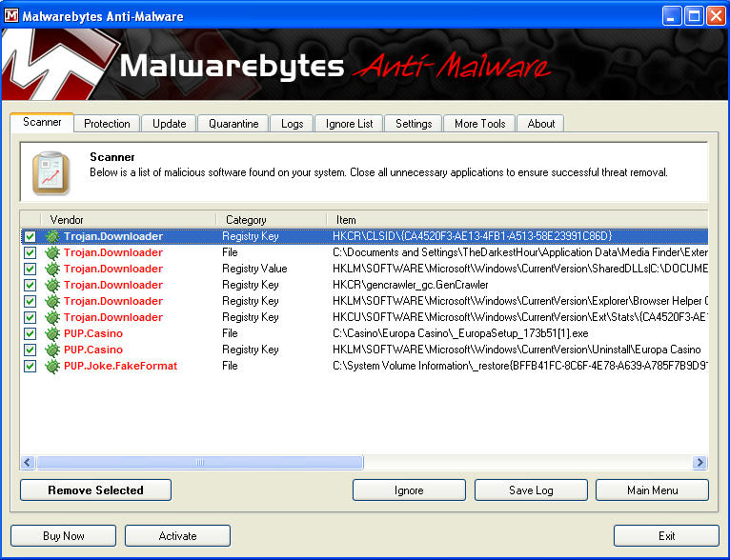Image resolution: width=730 pixels, height=560 pixels.
Task: Select the HKLM Uninstall\Europa Casino item text
Action: [517, 350]
